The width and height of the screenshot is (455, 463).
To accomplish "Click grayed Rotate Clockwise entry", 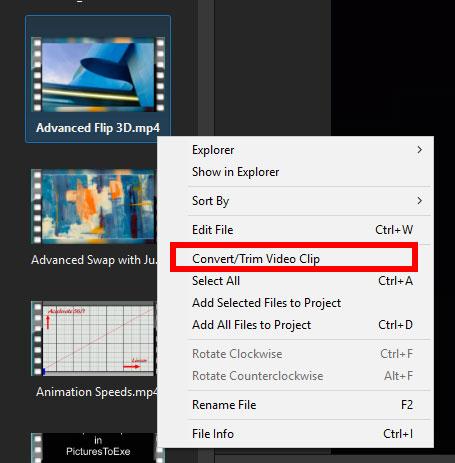I will 295,354.
